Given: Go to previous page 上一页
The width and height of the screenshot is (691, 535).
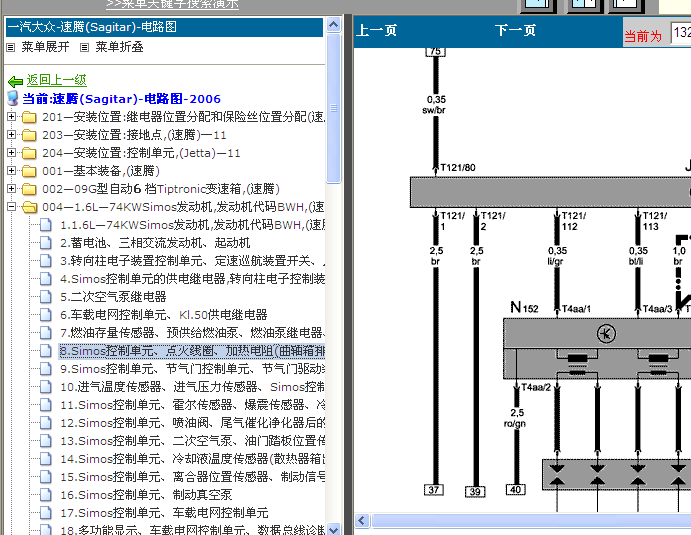Looking at the screenshot, I should (376, 30).
